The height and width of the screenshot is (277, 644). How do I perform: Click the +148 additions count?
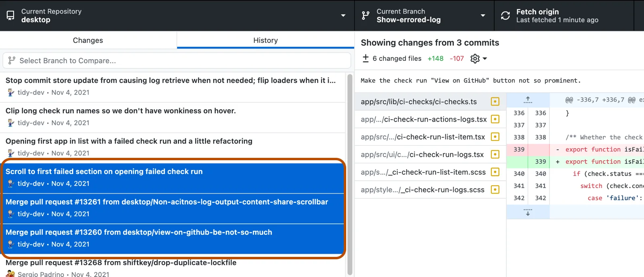coord(436,58)
